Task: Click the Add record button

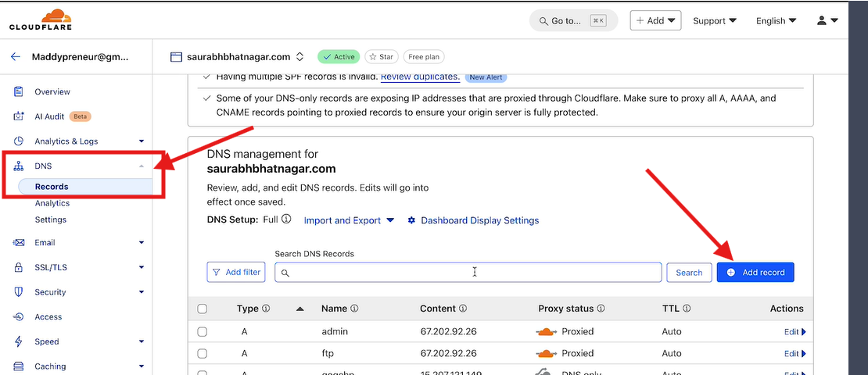Action: tap(755, 272)
